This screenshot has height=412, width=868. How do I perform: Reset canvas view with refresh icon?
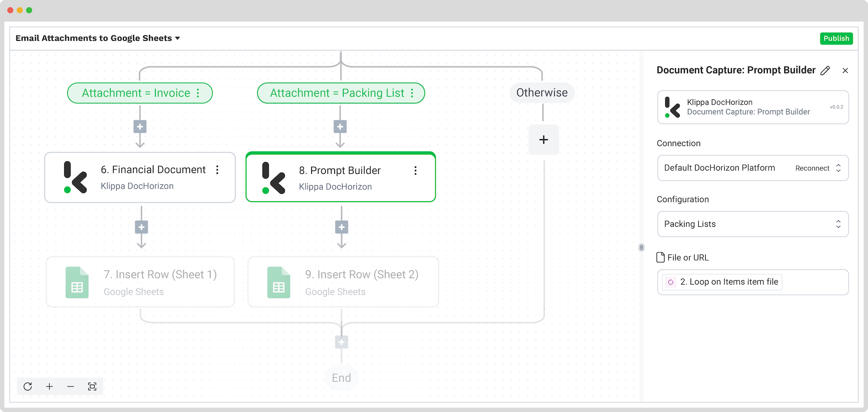click(28, 386)
